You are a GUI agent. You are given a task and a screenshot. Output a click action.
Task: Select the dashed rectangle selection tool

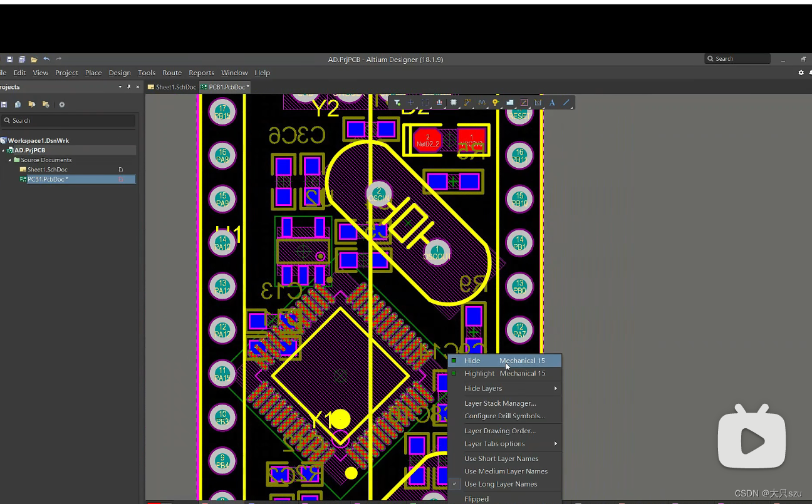(425, 103)
